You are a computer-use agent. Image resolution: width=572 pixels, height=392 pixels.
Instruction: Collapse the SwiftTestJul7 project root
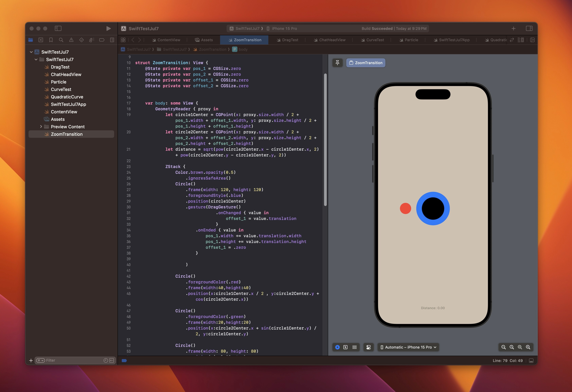coord(31,52)
